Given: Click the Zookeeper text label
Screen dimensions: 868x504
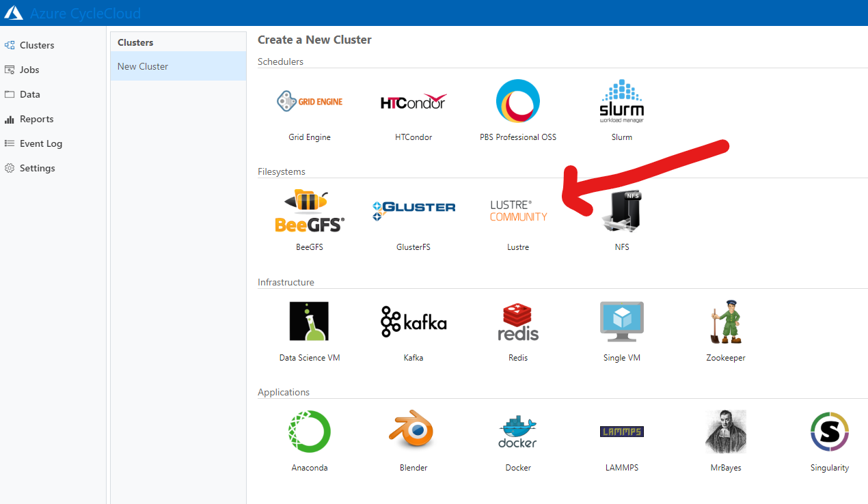Looking at the screenshot, I should pyautogui.click(x=726, y=358).
